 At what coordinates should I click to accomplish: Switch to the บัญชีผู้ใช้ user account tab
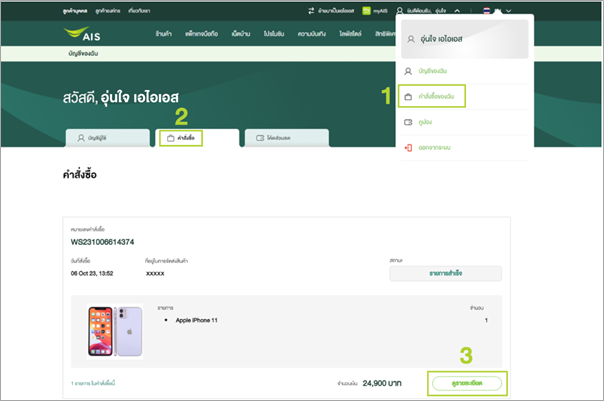coord(107,138)
